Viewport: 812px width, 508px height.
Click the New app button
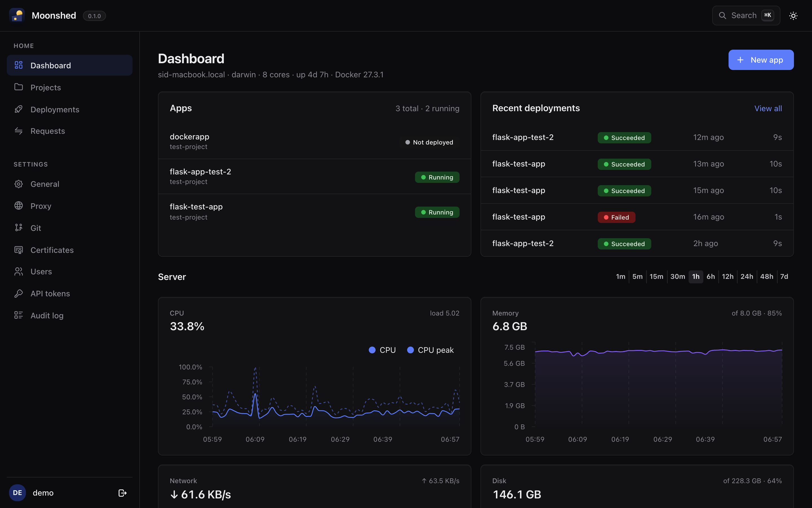[761, 60]
